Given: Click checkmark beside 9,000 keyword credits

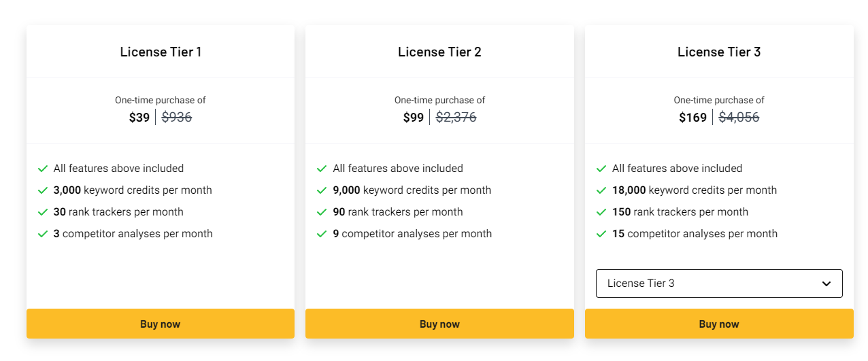Looking at the screenshot, I should coord(322,190).
